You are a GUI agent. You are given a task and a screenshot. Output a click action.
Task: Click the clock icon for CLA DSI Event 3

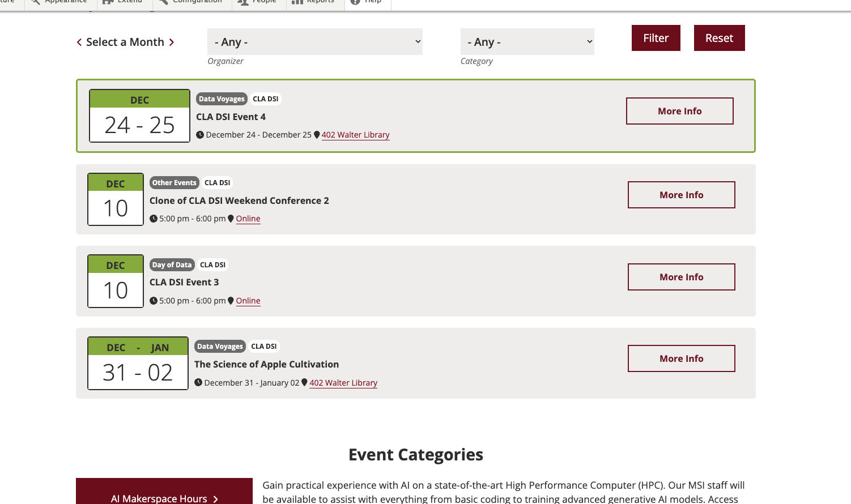tap(154, 301)
